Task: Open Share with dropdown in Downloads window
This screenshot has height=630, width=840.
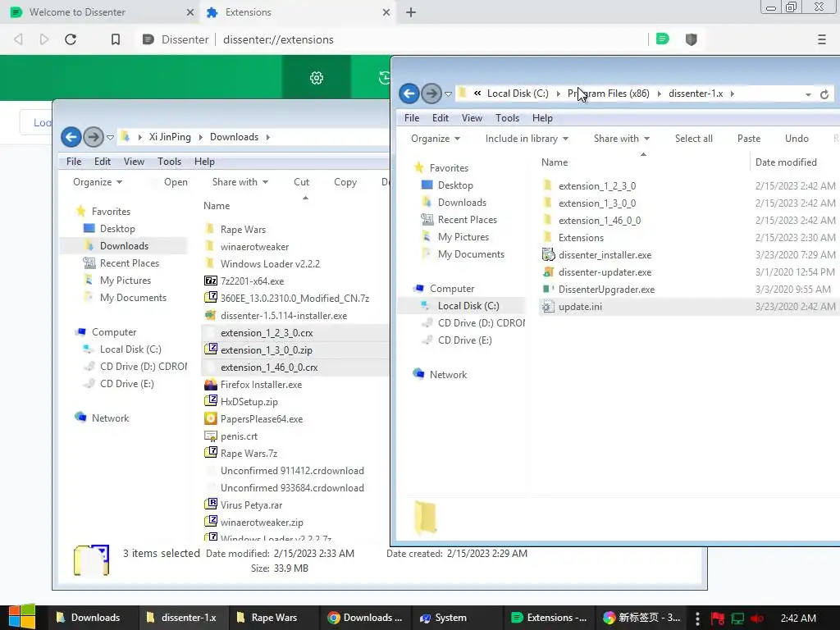Action: [240, 182]
